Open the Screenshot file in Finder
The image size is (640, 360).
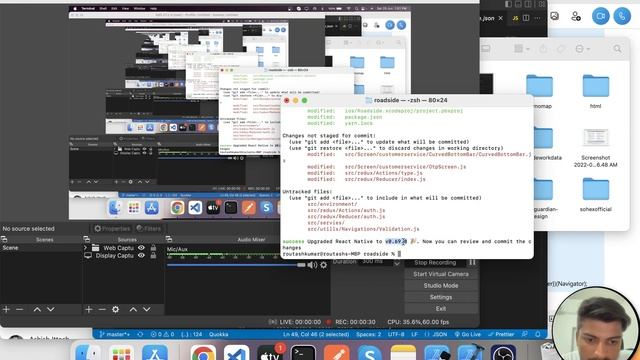(x=596, y=148)
